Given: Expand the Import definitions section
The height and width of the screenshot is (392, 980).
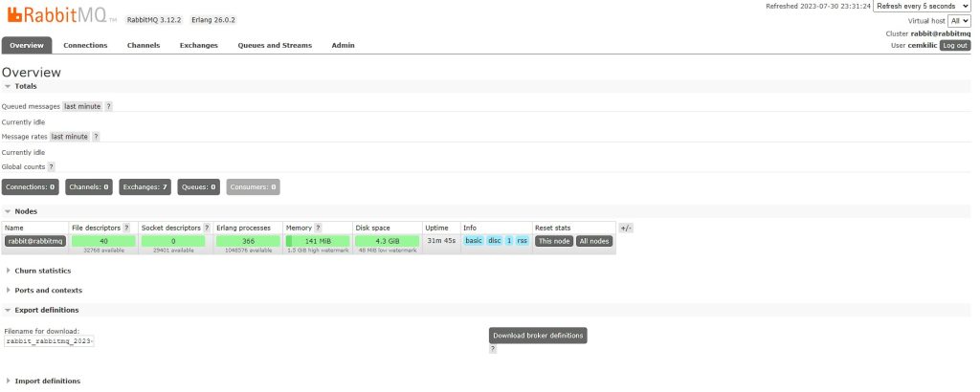Looking at the screenshot, I should click(48, 381).
